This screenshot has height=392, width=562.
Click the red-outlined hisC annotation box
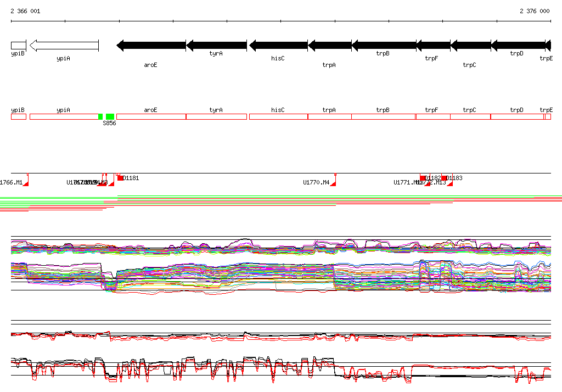click(x=278, y=116)
